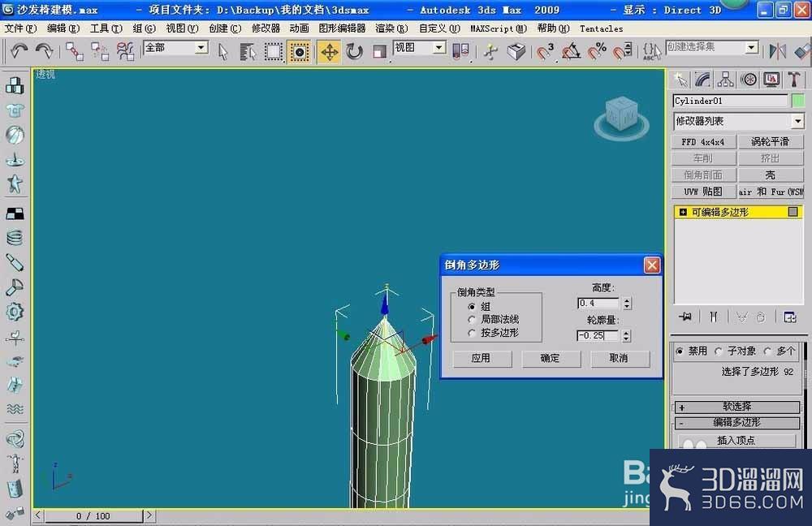The image size is (812, 526).
Task: Toggle the 可编辑多边形 stack end-result box
Action: click(793, 212)
